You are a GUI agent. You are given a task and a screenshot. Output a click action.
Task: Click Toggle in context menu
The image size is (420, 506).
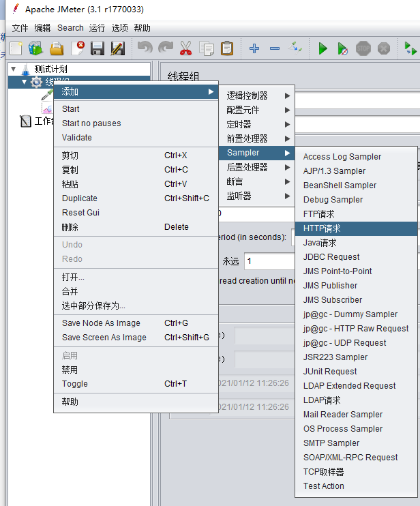click(136, 384)
